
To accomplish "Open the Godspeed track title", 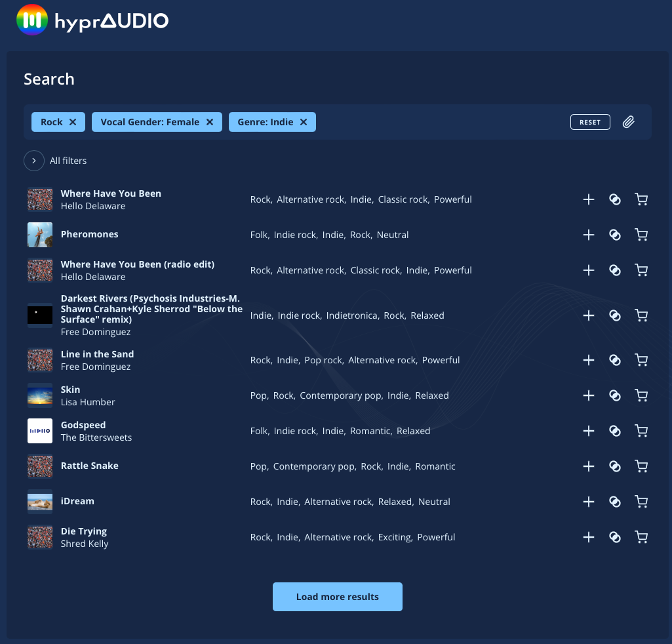I will click(83, 425).
